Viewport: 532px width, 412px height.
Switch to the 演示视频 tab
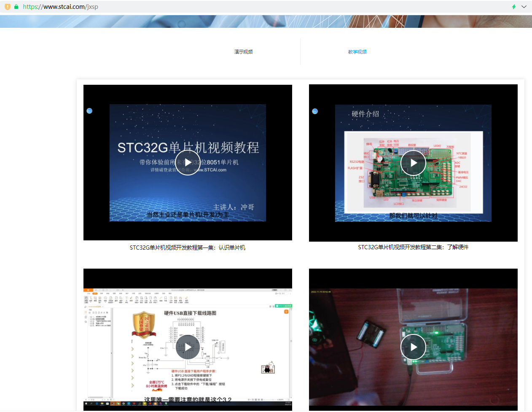pyautogui.click(x=244, y=52)
